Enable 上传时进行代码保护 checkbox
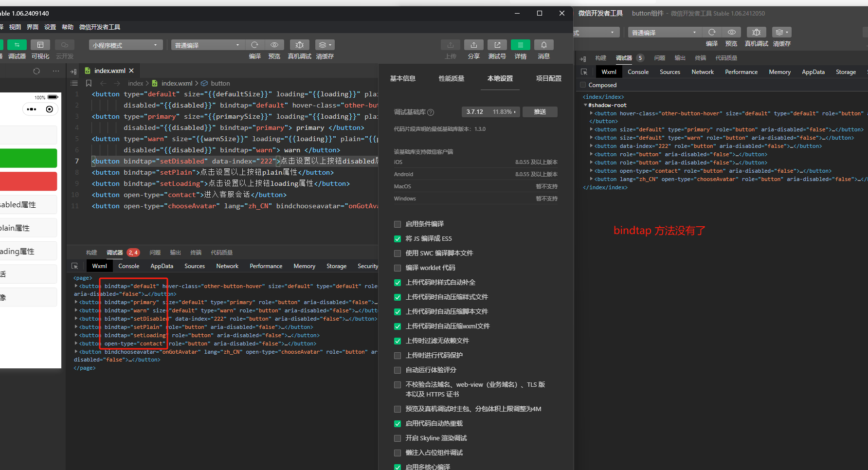 [x=398, y=356]
